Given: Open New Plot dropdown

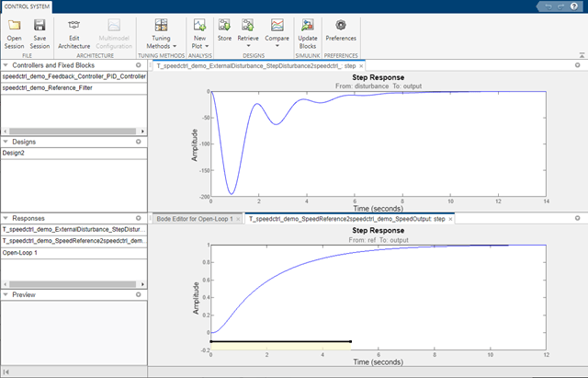Looking at the screenshot, I should point(200,34).
